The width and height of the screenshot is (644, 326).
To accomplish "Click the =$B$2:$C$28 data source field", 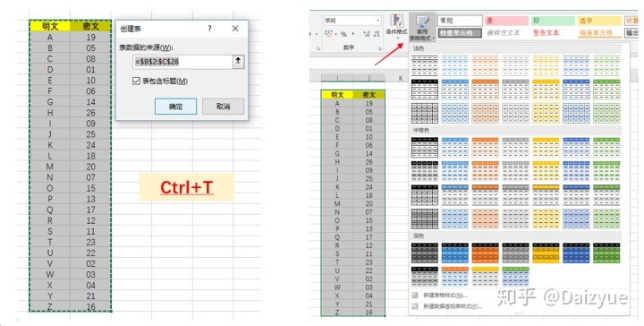I will click(182, 62).
